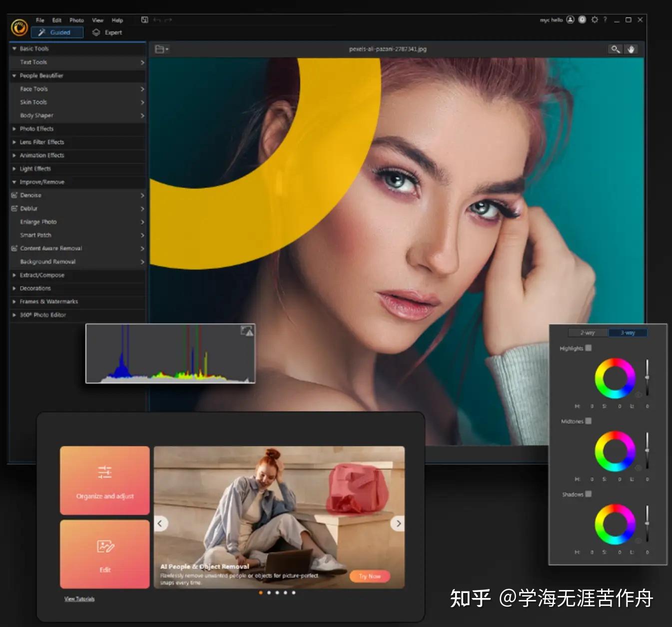Click the Organize and adjust icon
The width and height of the screenshot is (672, 627).
pyautogui.click(x=104, y=471)
